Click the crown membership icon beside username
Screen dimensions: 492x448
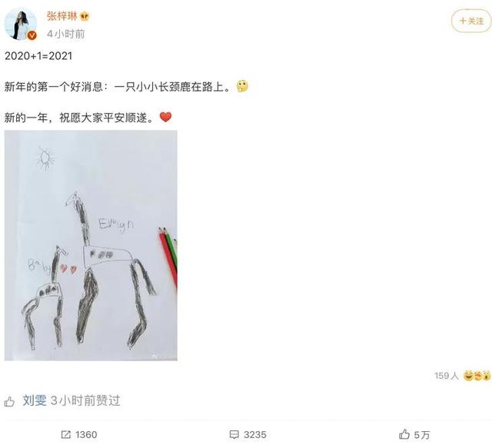pos(85,16)
